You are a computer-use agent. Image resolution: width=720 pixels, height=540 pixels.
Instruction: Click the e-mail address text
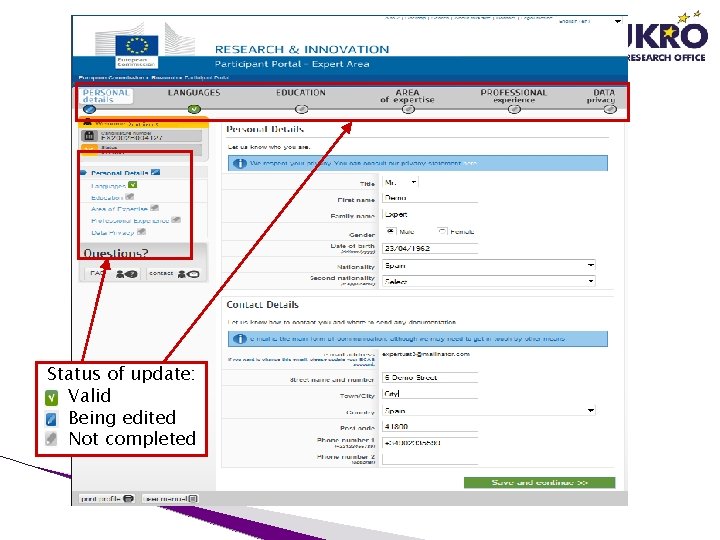pyautogui.click(x=426, y=354)
